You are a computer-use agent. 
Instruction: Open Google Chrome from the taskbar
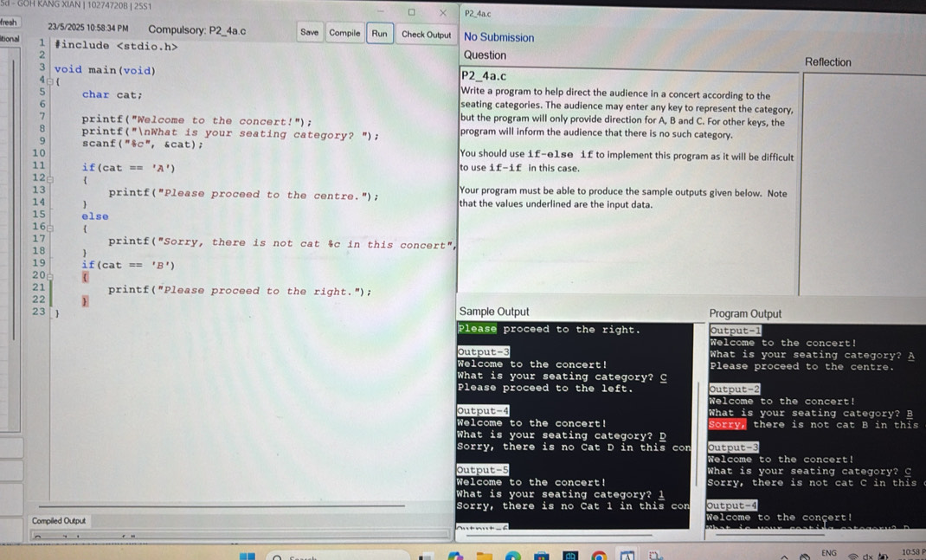[598, 555]
